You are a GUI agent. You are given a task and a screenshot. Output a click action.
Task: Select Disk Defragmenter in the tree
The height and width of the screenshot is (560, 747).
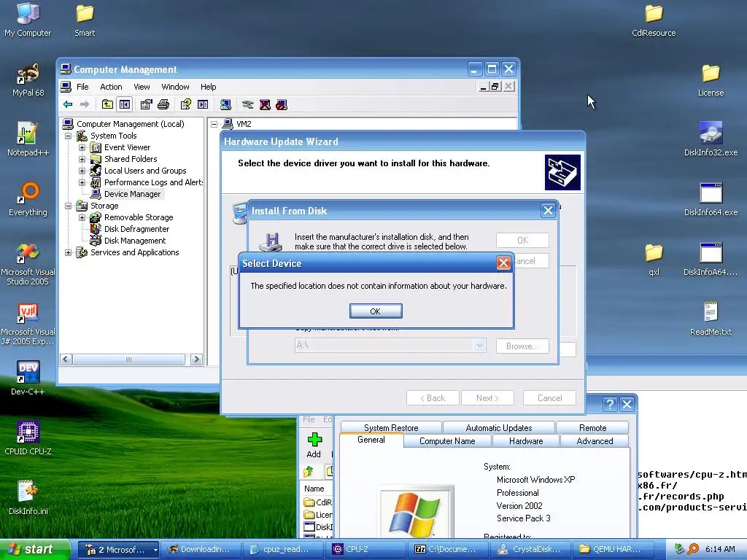136,229
